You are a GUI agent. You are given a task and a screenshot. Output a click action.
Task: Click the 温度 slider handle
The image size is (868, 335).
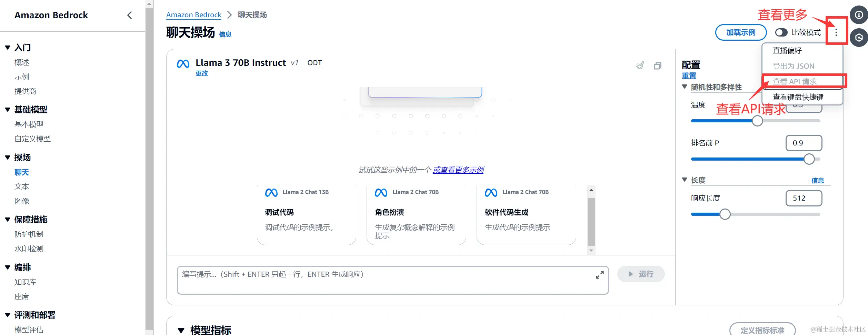tap(757, 121)
